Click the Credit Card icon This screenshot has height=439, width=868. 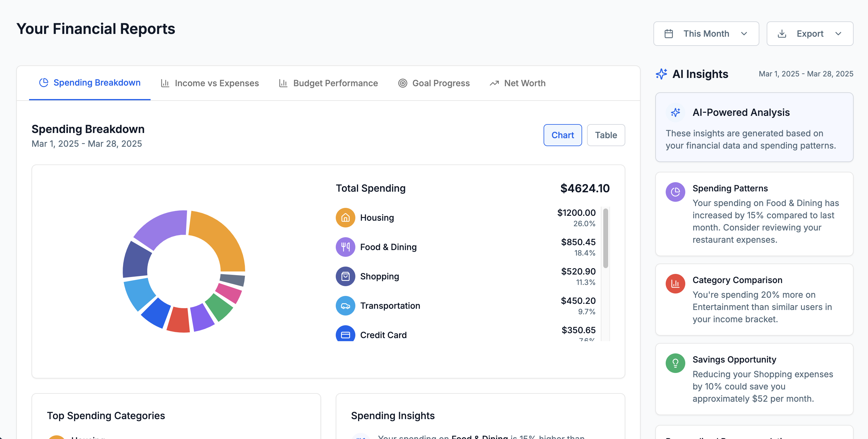345,335
